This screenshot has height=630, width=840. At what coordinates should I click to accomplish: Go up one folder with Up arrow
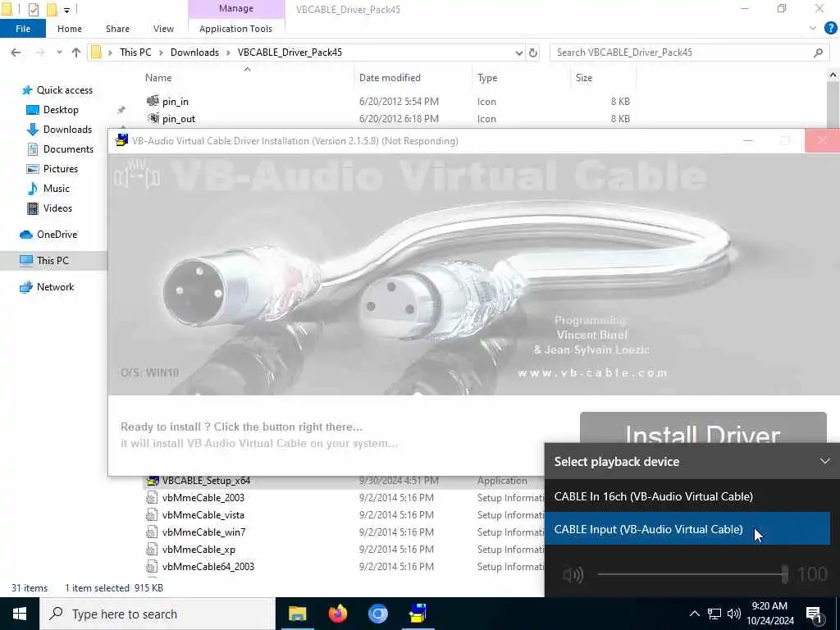(76, 52)
